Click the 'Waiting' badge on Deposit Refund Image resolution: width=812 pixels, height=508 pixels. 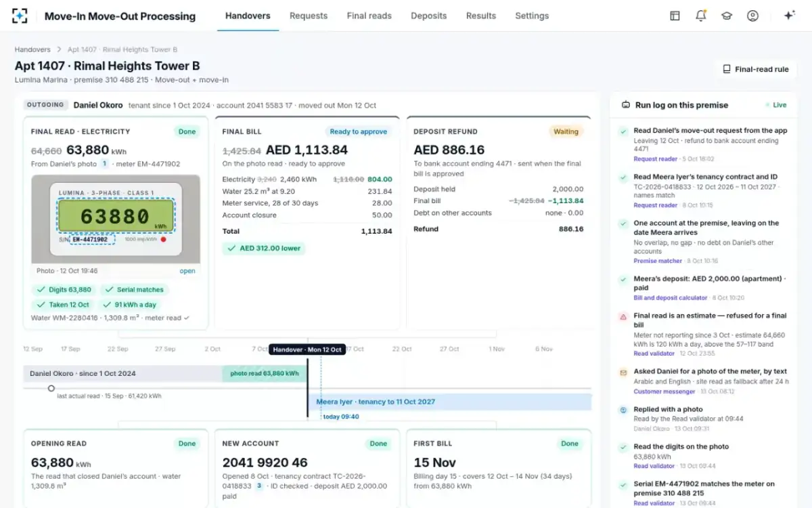tap(566, 131)
